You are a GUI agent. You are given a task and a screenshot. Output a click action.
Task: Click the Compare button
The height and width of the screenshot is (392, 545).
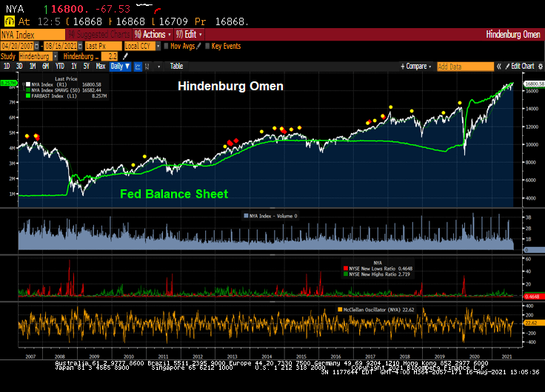click(x=418, y=67)
